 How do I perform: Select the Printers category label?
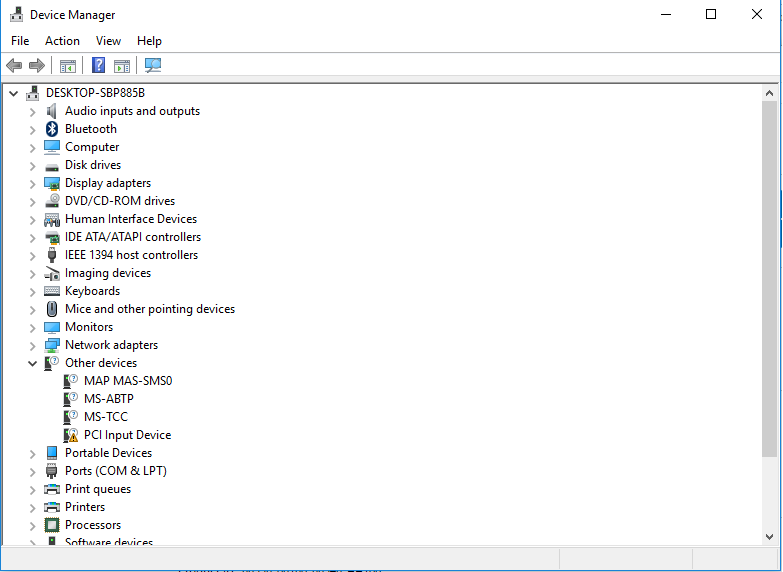tap(85, 507)
